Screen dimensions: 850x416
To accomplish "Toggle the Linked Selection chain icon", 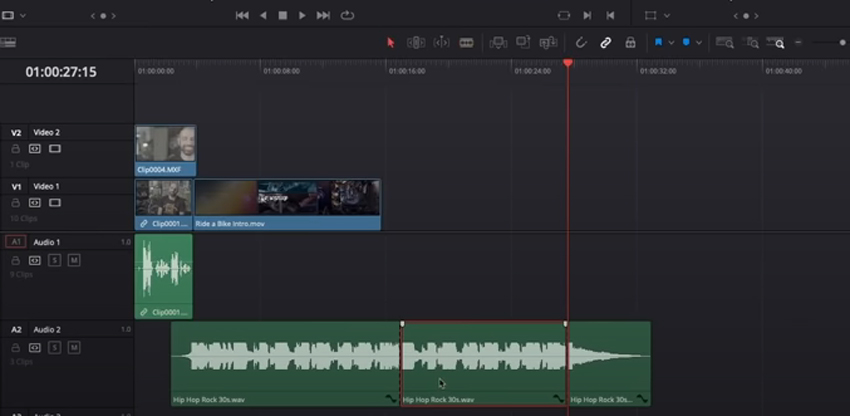I will click(605, 43).
